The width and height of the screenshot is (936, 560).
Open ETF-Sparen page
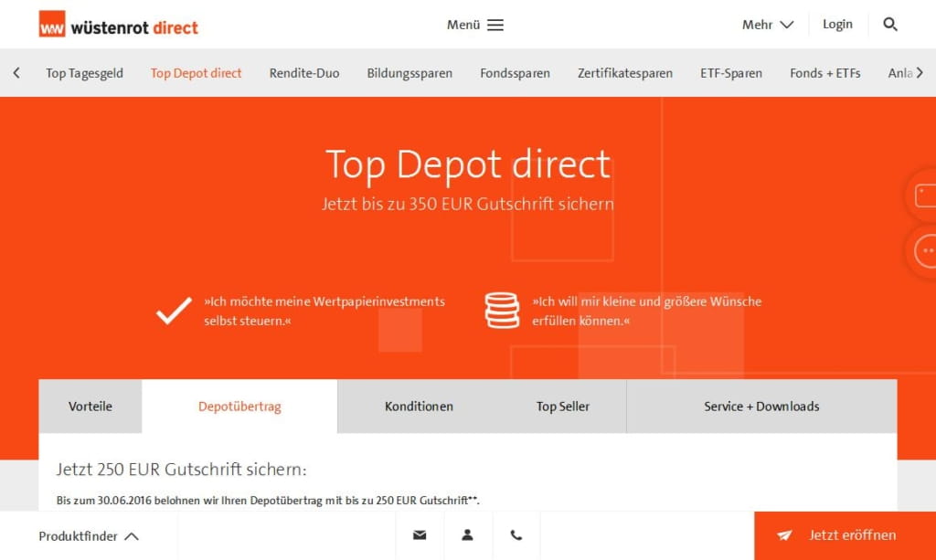[x=731, y=73]
